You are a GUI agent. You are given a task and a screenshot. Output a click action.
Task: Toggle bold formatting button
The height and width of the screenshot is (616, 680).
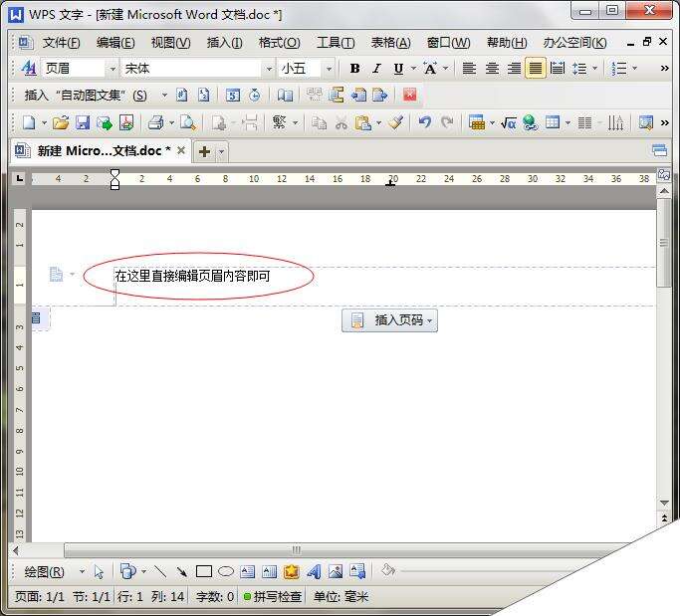coord(354,69)
